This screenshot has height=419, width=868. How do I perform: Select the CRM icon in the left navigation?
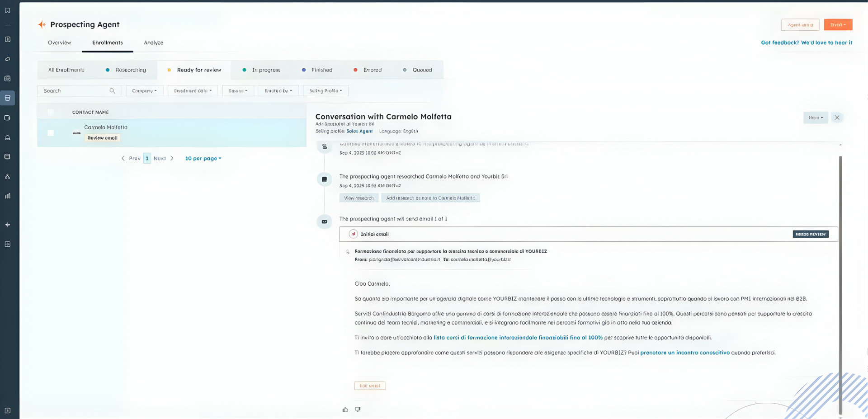click(x=7, y=39)
